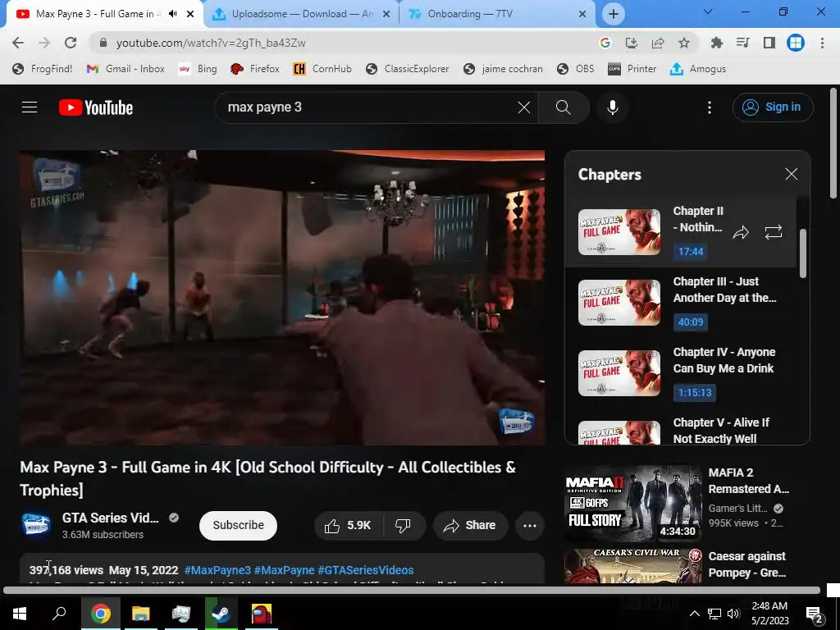The height and width of the screenshot is (630, 840).
Task: Open Steam from the taskbar
Action: 221,614
